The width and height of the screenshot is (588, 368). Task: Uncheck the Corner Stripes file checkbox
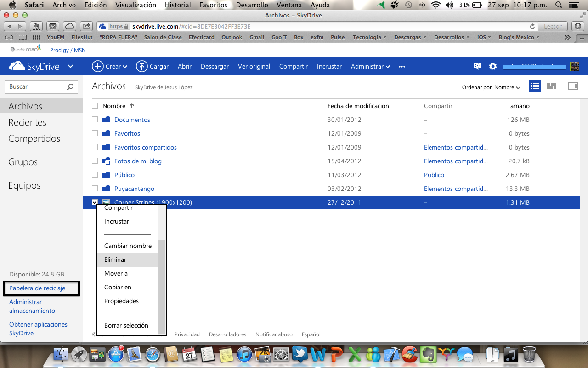(95, 202)
